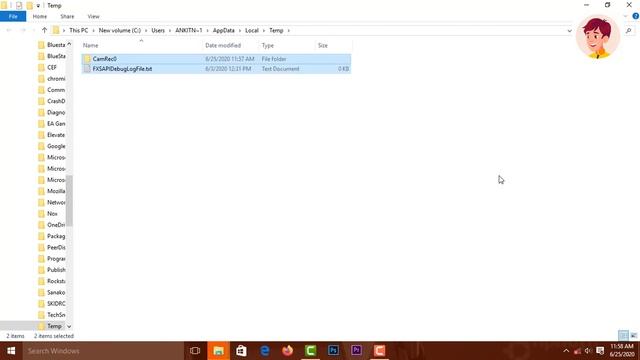Image resolution: width=640 pixels, height=360 pixels.
Task: Click New volume (C:) breadcrumb
Action: point(120,30)
